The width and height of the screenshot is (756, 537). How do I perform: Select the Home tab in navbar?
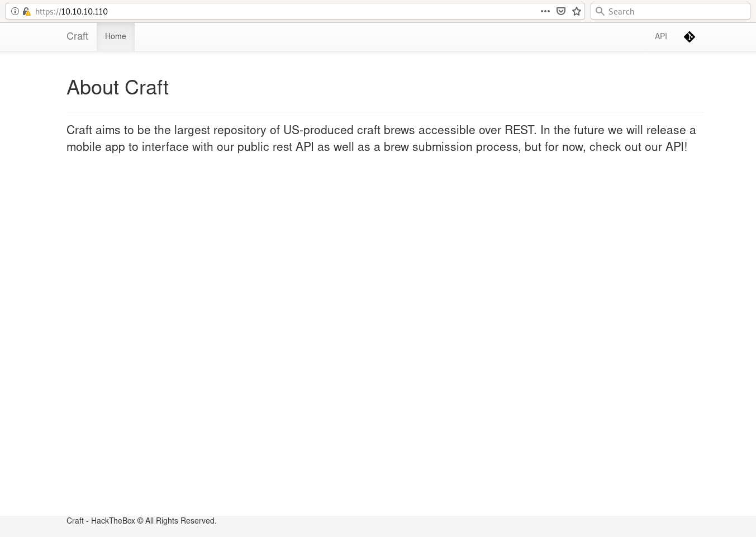click(116, 37)
